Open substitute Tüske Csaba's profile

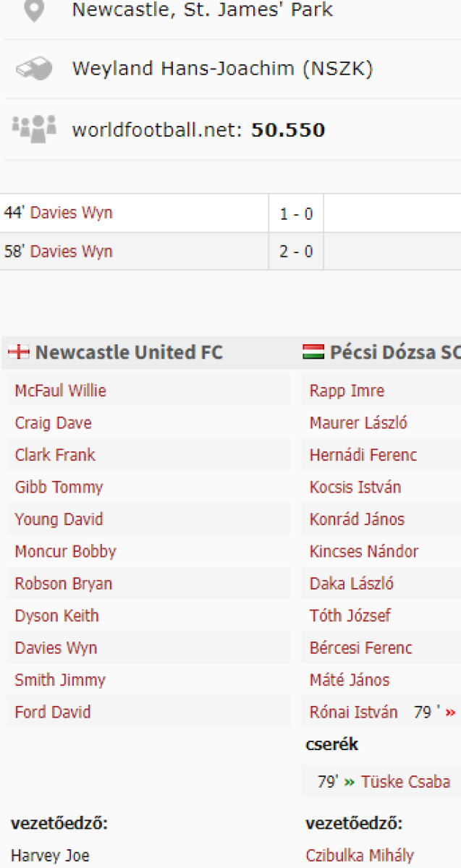pos(405,782)
